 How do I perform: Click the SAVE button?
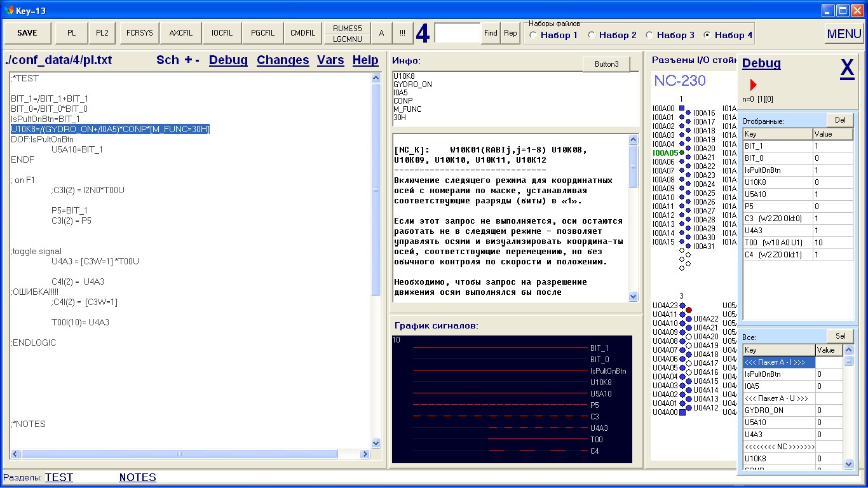(x=27, y=33)
